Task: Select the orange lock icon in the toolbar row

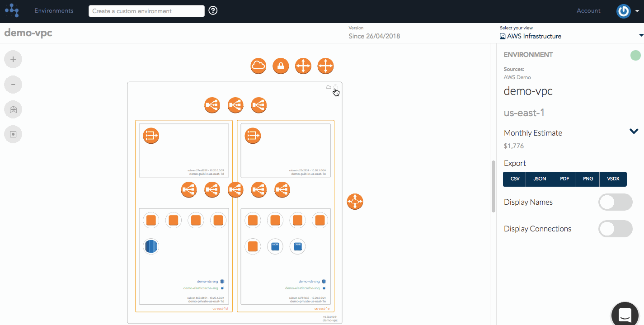Action: (281, 66)
